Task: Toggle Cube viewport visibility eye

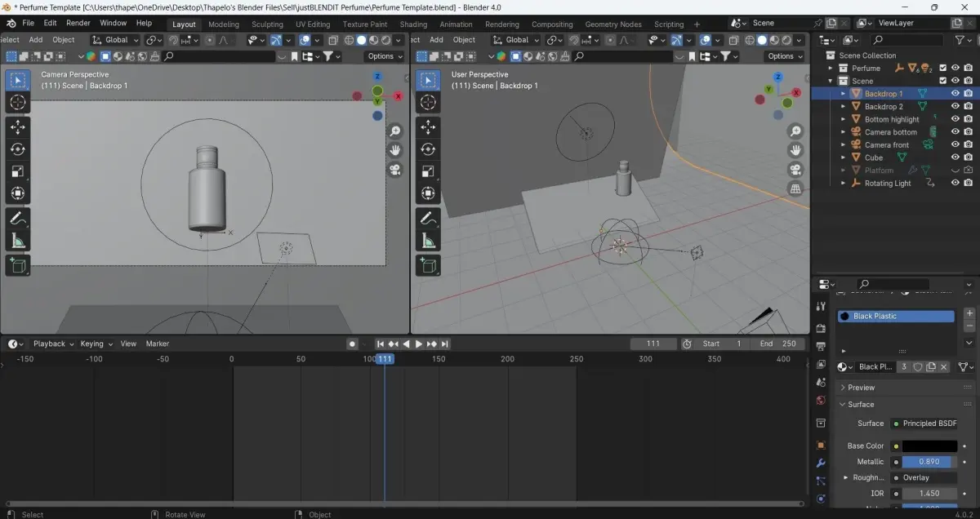Action: pos(955,157)
